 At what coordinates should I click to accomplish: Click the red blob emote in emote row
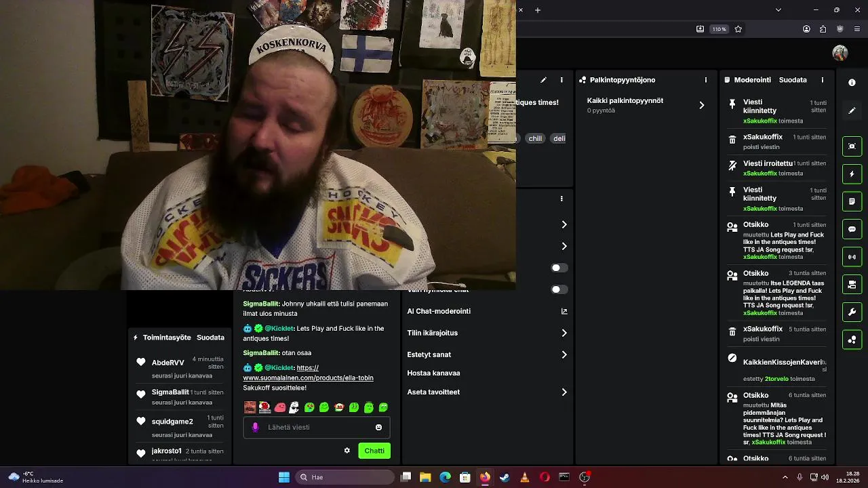pos(279,407)
